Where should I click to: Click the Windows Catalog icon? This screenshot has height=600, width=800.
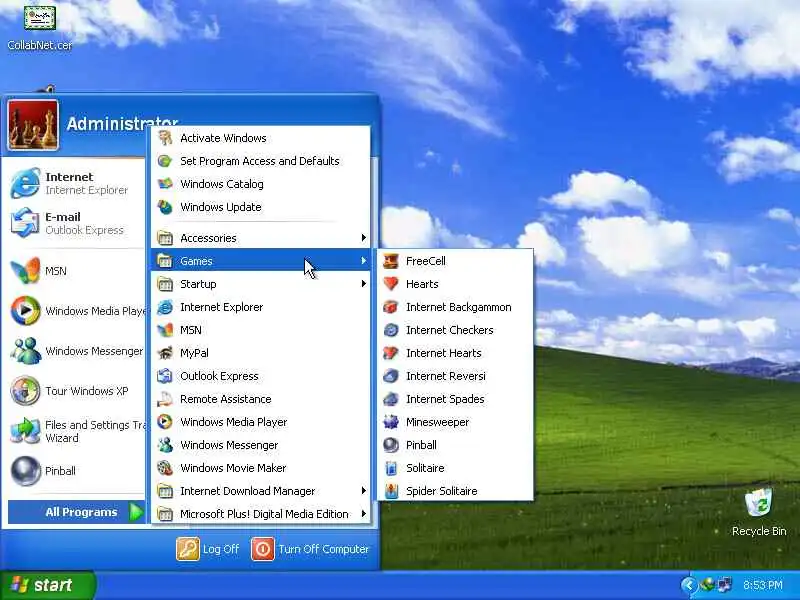[x=165, y=184]
